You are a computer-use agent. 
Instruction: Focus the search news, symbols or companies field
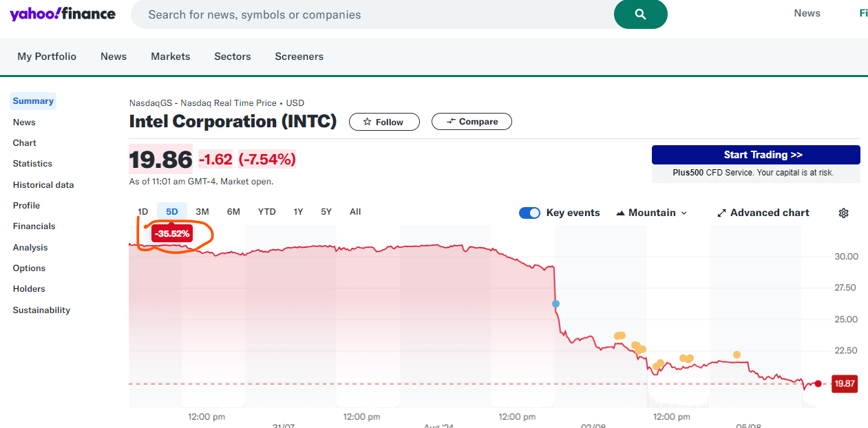372,14
